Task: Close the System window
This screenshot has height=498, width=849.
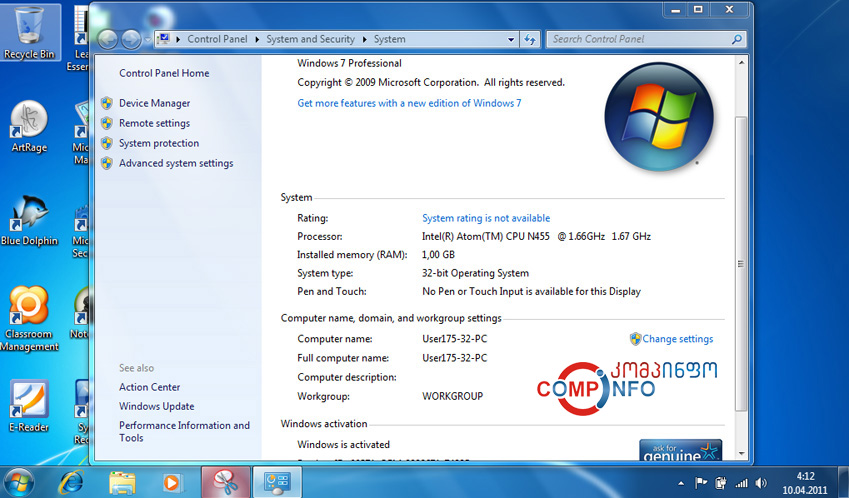Action: [x=730, y=10]
